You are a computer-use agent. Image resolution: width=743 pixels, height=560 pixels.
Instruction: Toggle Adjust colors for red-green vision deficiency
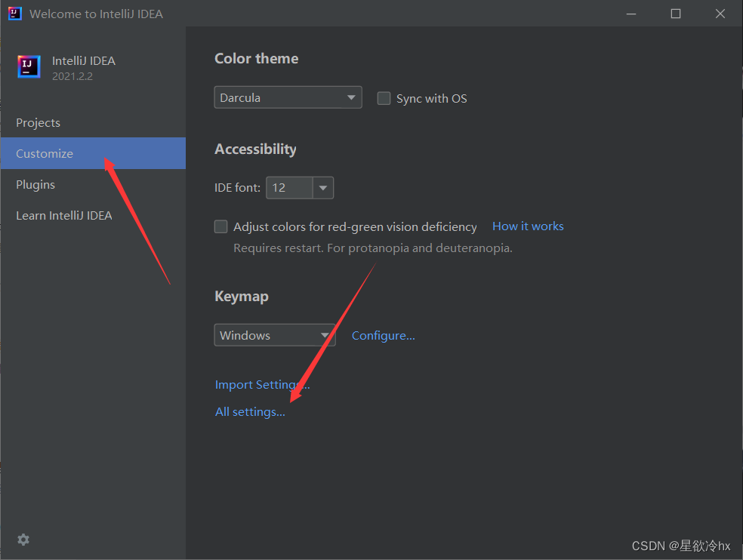coord(220,226)
